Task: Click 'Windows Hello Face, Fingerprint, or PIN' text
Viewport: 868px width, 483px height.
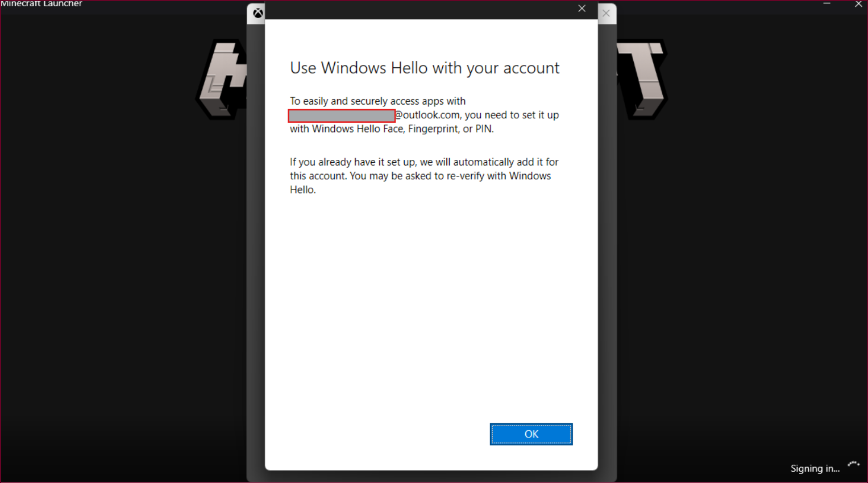Action: click(402, 129)
